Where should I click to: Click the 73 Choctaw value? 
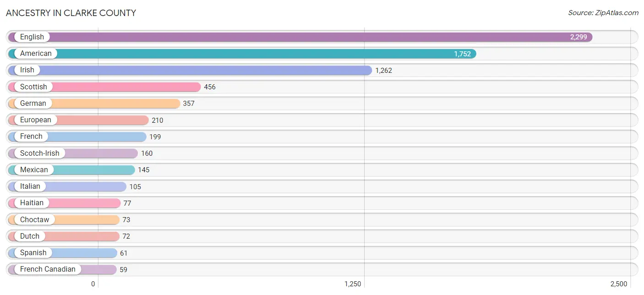[126, 220]
